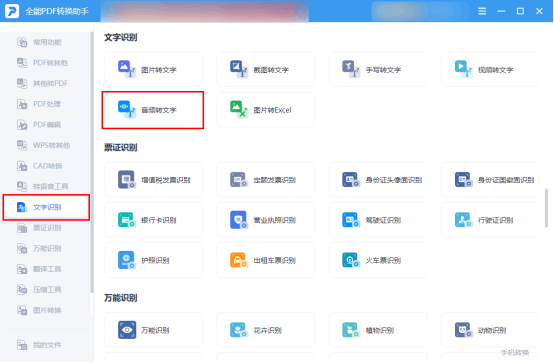Select 其他转PDF sidebar section

click(x=46, y=83)
